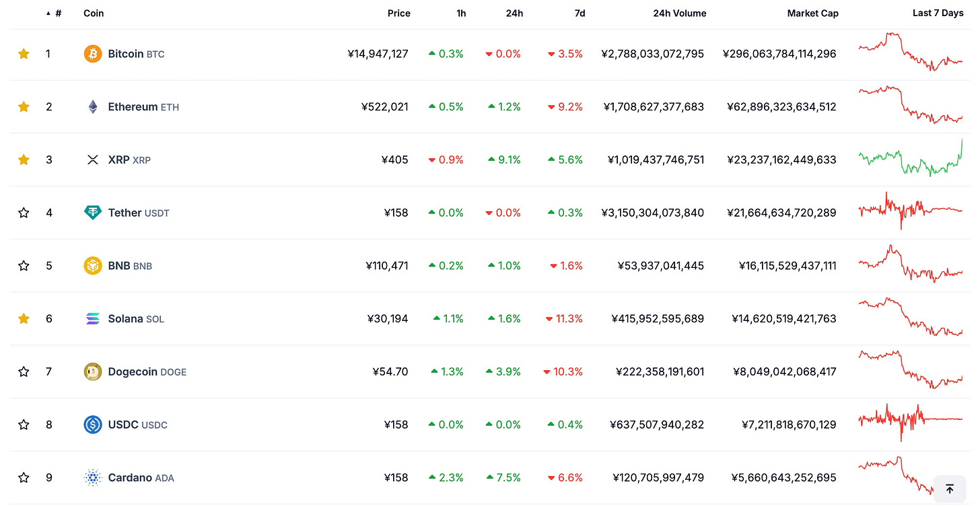Open Solana's 7-day sparkline chart
Image resolution: width=980 pixels, height=506 pixels.
pyautogui.click(x=911, y=317)
